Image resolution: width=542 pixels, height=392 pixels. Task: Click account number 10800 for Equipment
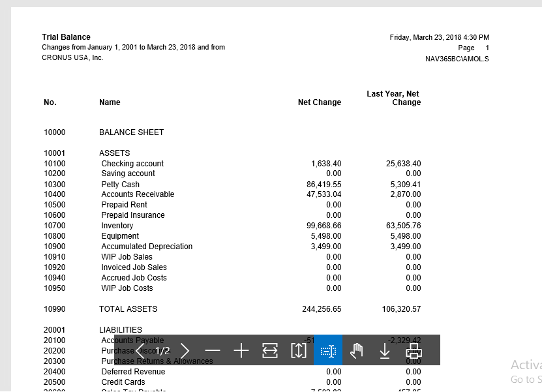pos(55,236)
